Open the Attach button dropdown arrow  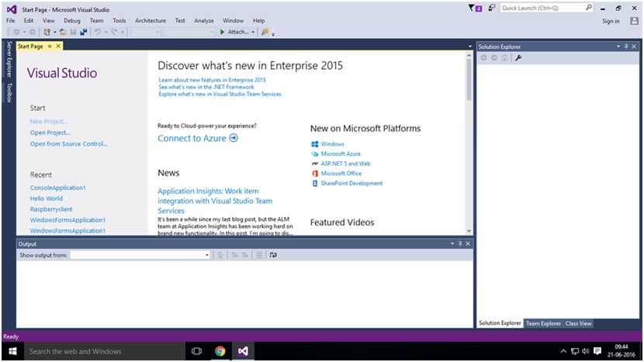pyautogui.click(x=253, y=32)
